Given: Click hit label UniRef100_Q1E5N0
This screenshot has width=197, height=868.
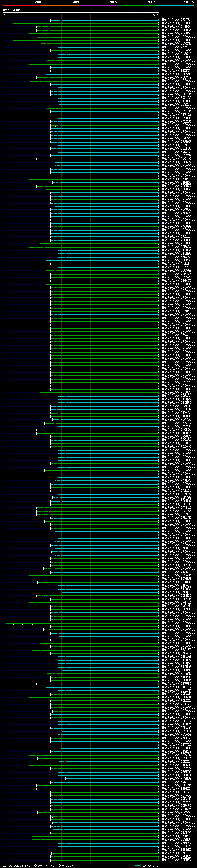Looking at the screenshot, I should click(177, 74).
